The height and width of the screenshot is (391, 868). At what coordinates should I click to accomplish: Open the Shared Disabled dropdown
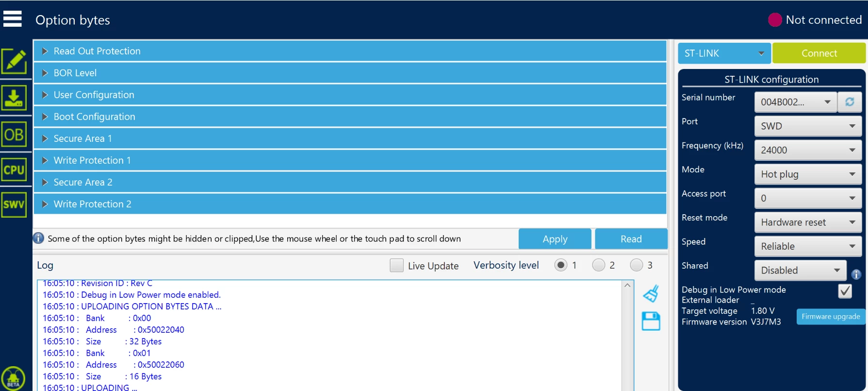pos(801,270)
